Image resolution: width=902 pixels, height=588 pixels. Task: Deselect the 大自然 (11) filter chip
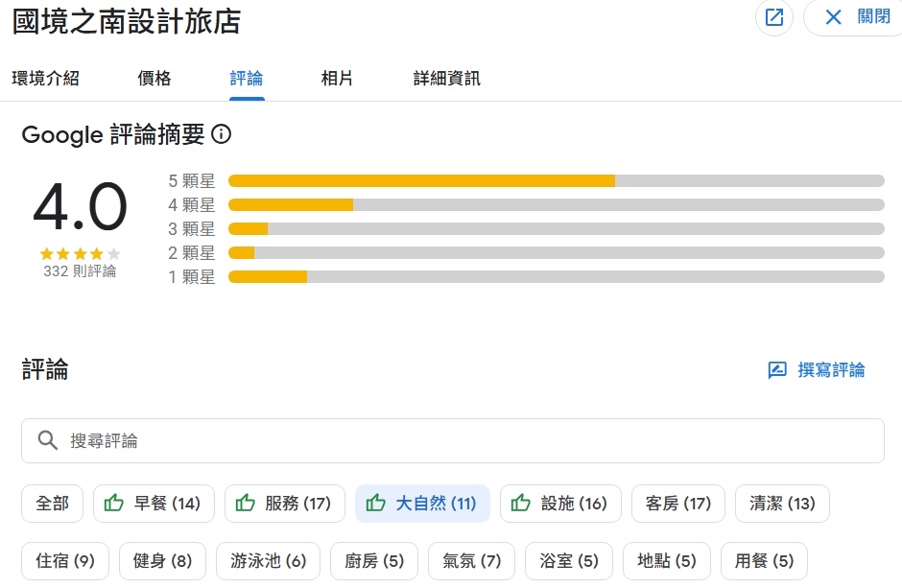(422, 503)
